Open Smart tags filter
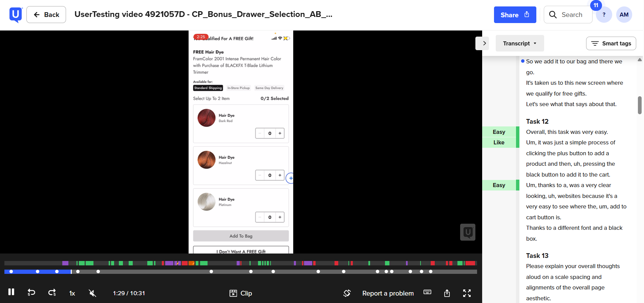 [611, 43]
